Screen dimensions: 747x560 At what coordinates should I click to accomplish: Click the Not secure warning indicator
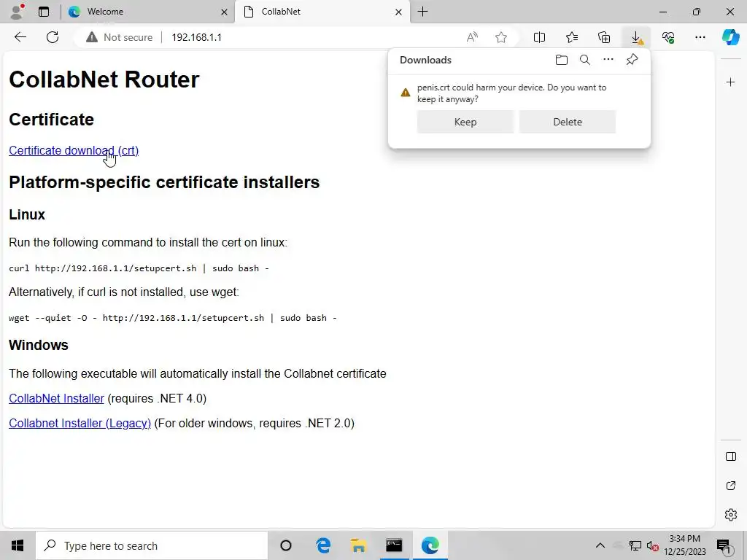[x=120, y=37]
